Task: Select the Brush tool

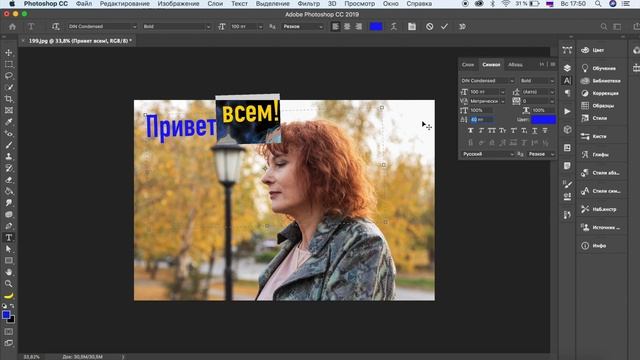Action: click(x=9, y=145)
